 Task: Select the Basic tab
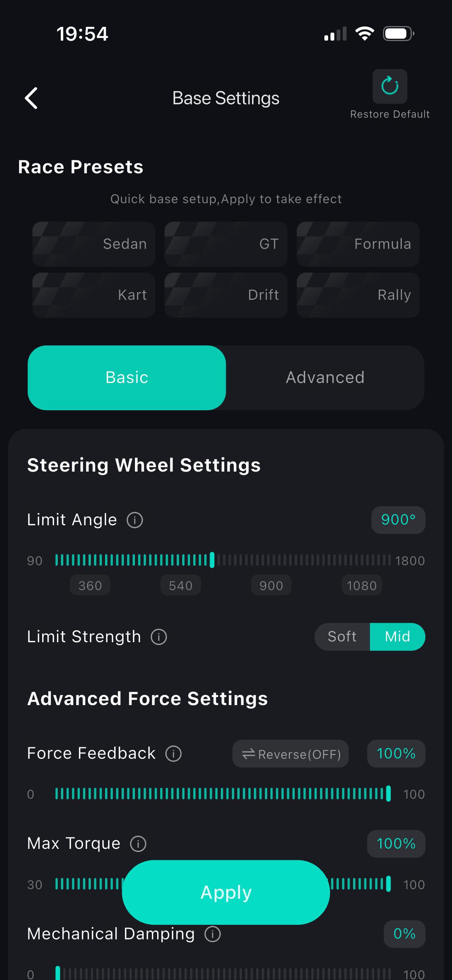(x=127, y=378)
